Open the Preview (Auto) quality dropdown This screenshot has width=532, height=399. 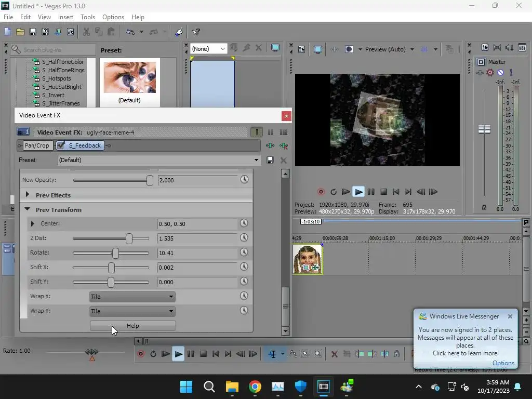pyautogui.click(x=412, y=49)
